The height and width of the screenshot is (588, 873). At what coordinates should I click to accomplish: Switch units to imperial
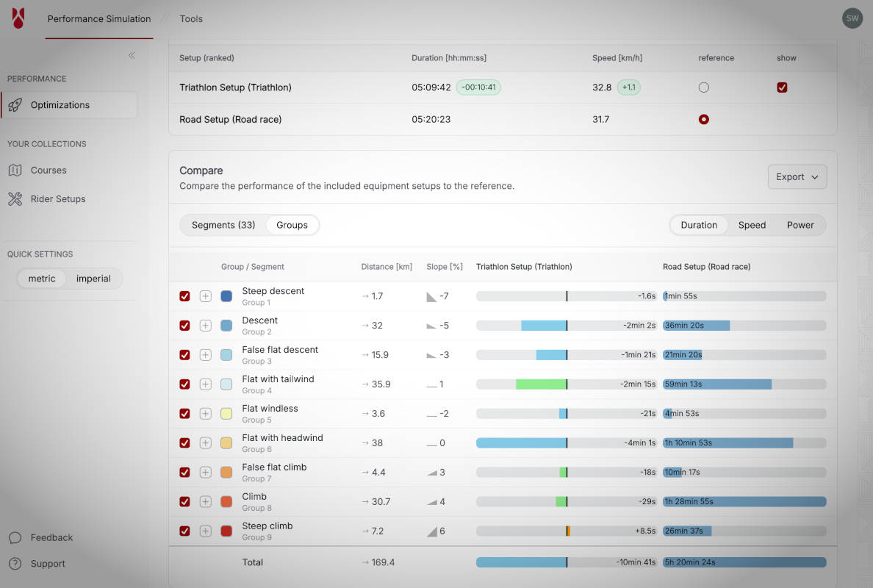tap(94, 279)
